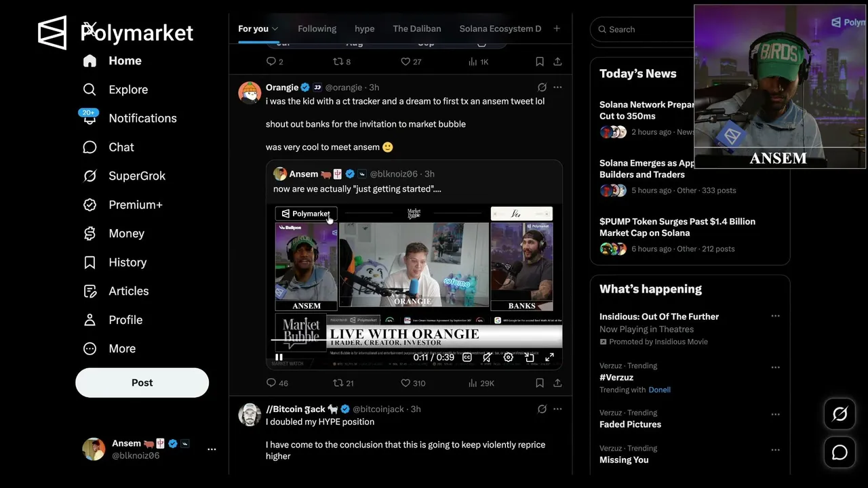This screenshot has height=488, width=868.
Task: Open more options for the Insidious trend
Action: point(775,316)
